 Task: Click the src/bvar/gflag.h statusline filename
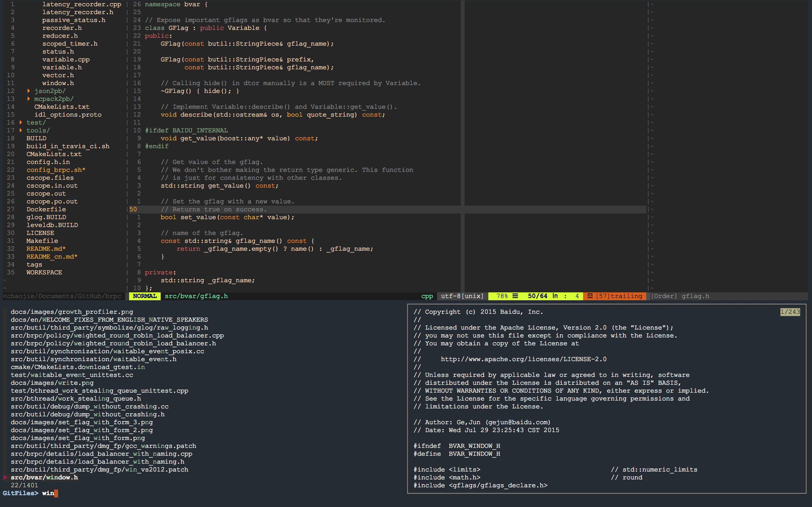(x=196, y=296)
